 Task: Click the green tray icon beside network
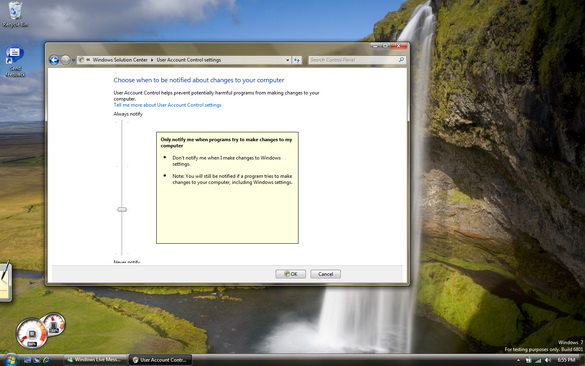click(x=528, y=360)
